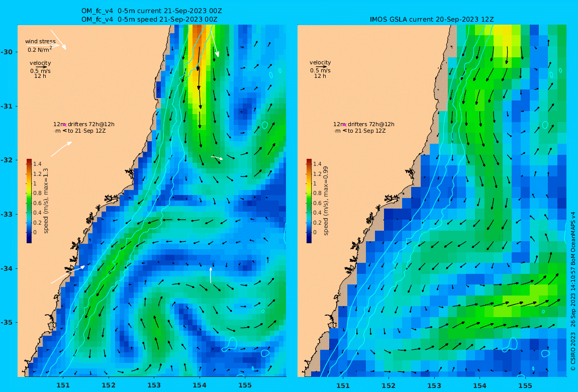Click the 1.4 tick on left color bar
Viewport: 578px width, 392px height.
37,164
